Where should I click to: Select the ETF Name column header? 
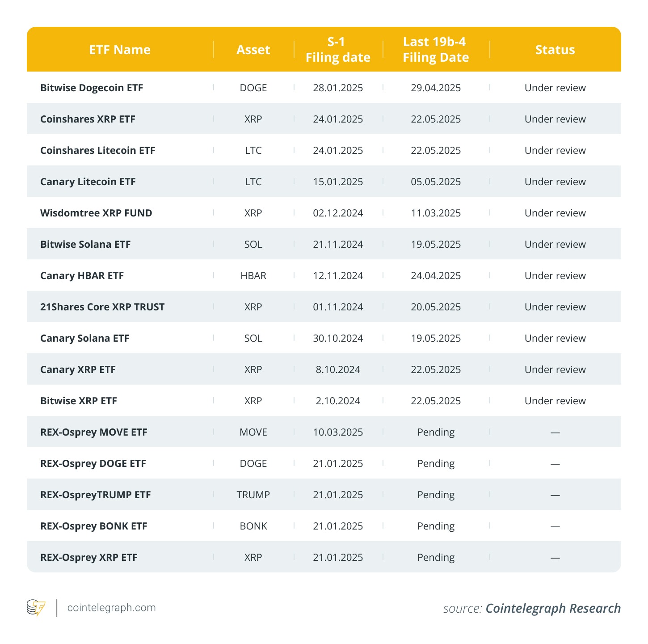tap(120, 50)
